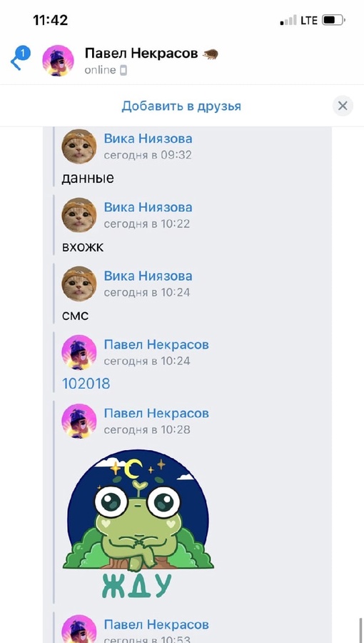
Task: Tap the back arrow with unread badge
Action: click(x=20, y=59)
